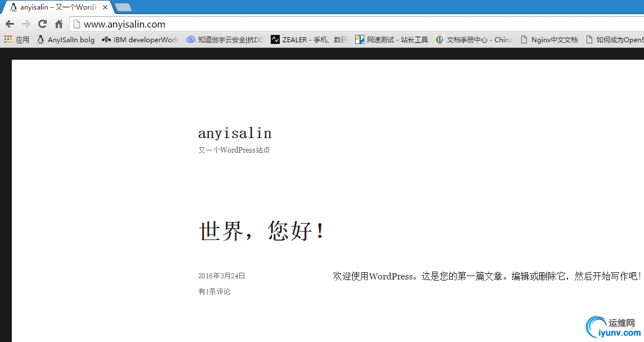Click the penguin favicon on the anyisalin tab

pos(14,7)
